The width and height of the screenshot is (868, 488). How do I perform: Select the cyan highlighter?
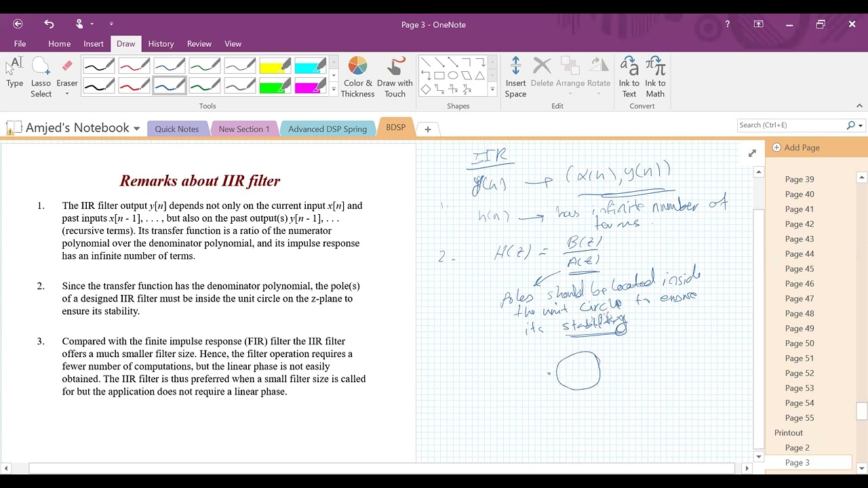coord(311,65)
